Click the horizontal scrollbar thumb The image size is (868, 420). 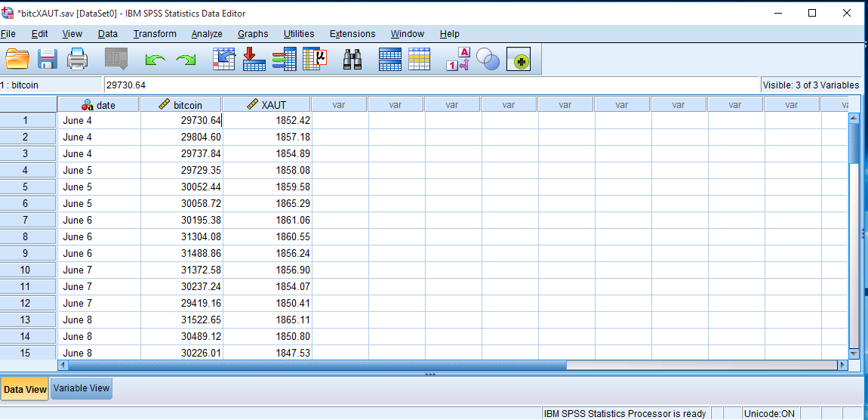(x=317, y=365)
